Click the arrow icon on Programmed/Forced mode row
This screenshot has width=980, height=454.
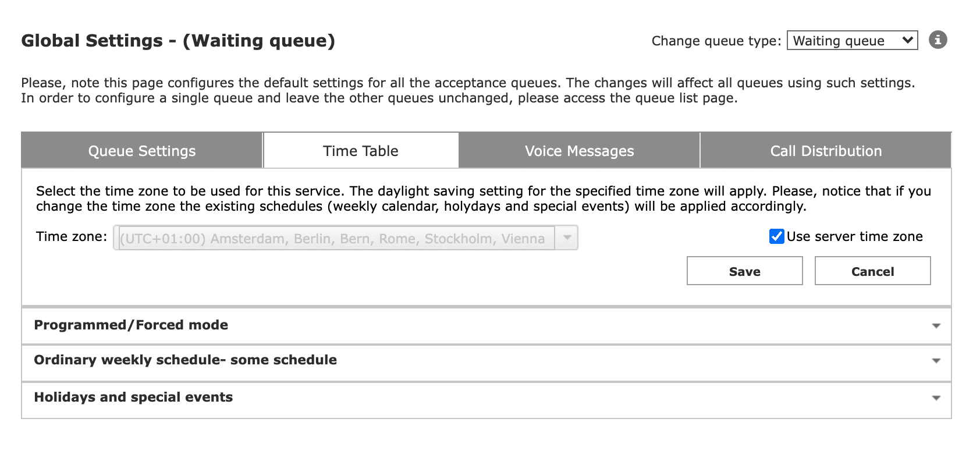pos(936,326)
